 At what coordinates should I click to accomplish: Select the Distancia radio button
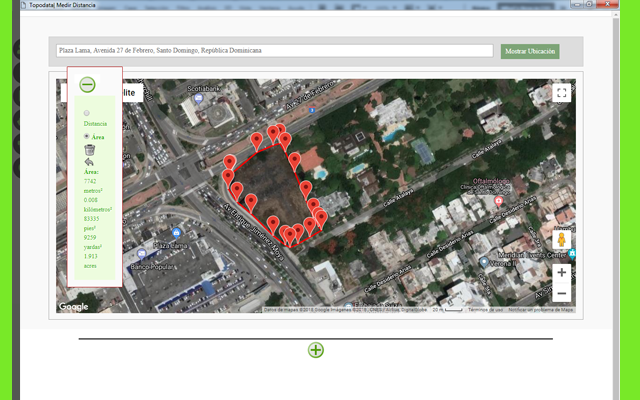[x=87, y=113]
